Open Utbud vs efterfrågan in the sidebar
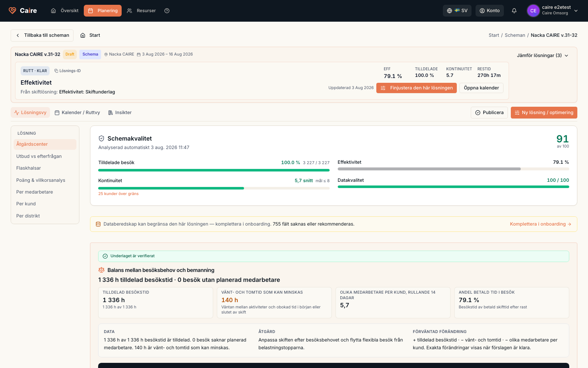This screenshot has width=588, height=368. [45, 156]
